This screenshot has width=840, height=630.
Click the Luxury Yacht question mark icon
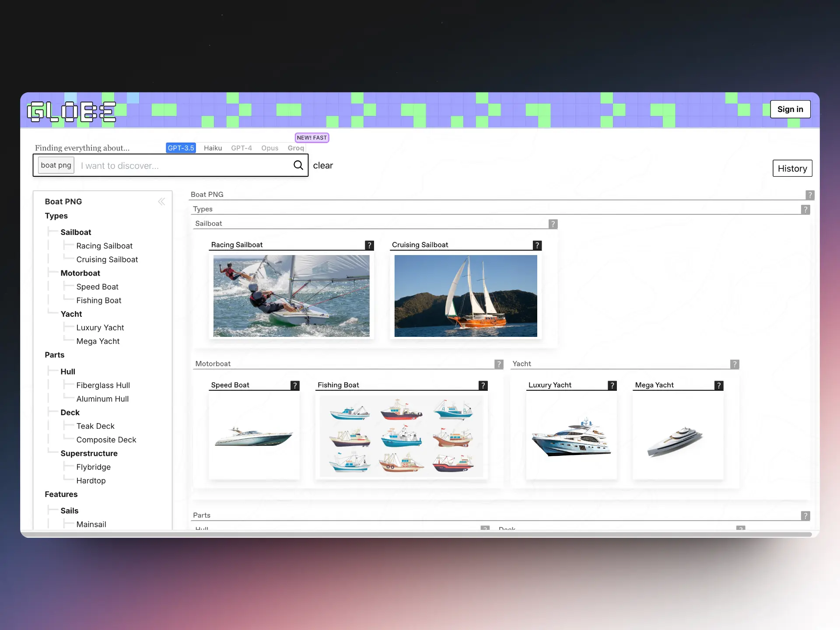(x=612, y=385)
